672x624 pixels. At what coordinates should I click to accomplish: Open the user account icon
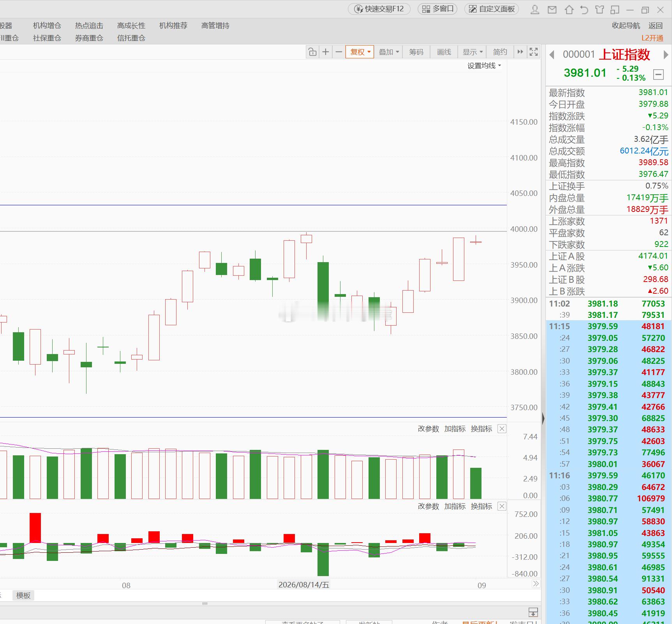point(535,9)
